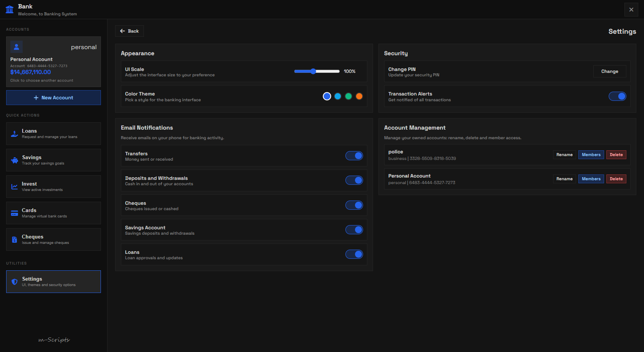Select the light blue color theme
This screenshot has width=644, height=352.
[338, 96]
